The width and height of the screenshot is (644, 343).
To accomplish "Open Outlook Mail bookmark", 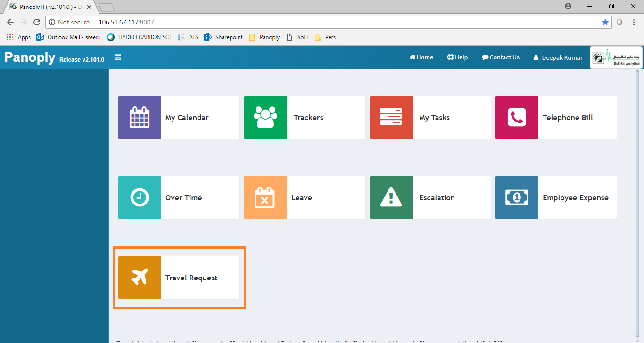I will (x=68, y=37).
